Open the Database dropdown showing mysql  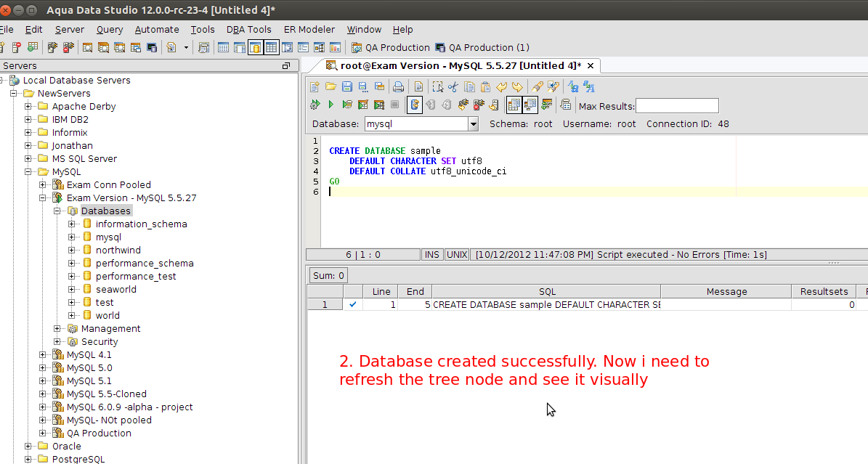[474, 124]
